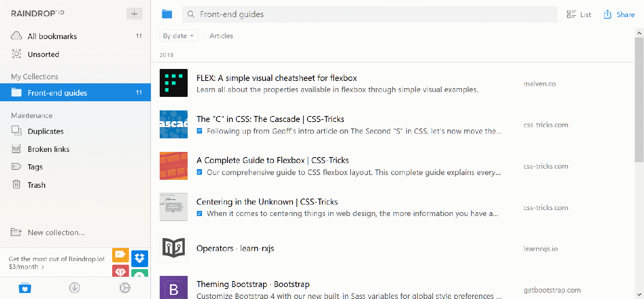The image size is (644, 299).
Task: Click scrollbar up arrow
Action: (639, 33)
